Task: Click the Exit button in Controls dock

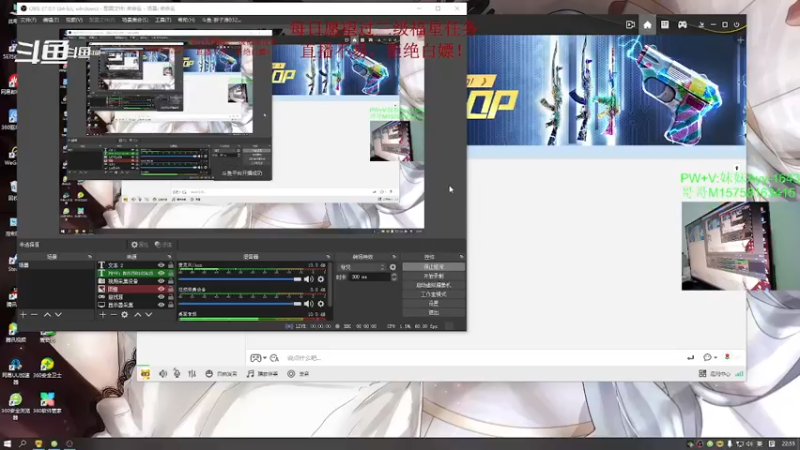Action: (433, 312)
